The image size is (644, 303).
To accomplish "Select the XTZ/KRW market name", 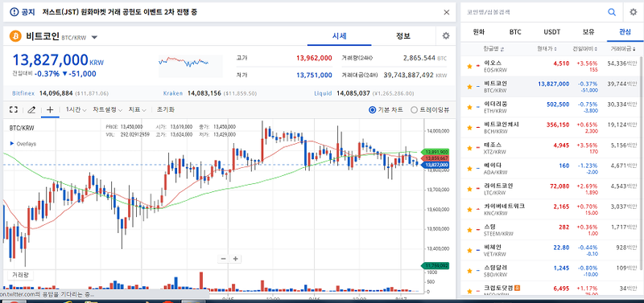I will [x=495, y=152].
